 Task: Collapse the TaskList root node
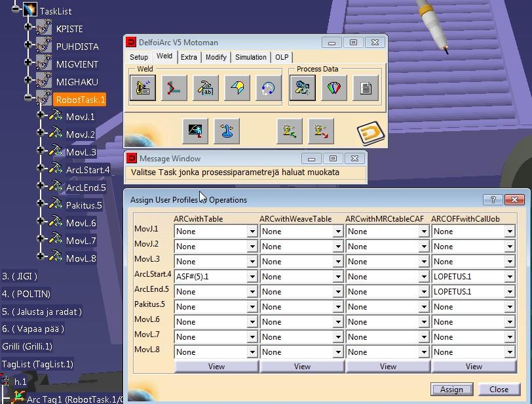point(16,9)
